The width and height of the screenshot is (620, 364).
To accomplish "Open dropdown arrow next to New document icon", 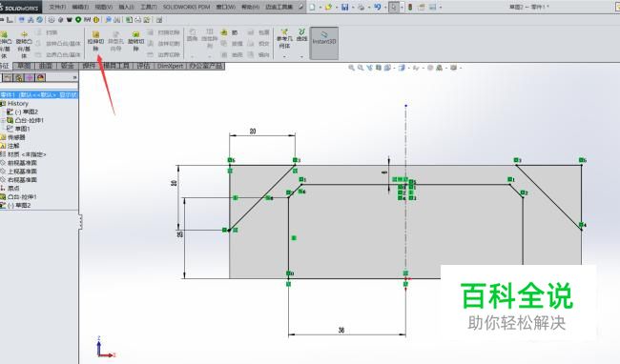I will click(320, 7).
